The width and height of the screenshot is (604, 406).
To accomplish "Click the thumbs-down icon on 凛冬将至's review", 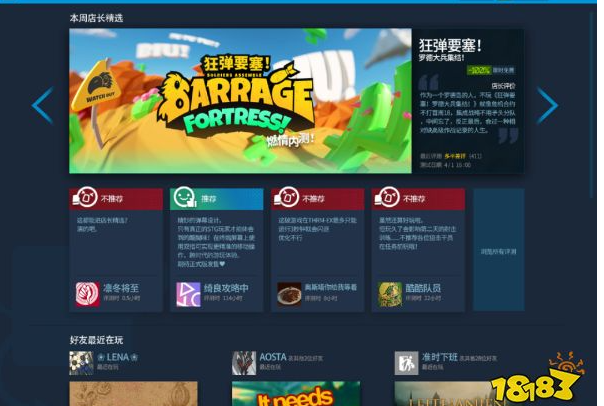I will coord(86,197).
